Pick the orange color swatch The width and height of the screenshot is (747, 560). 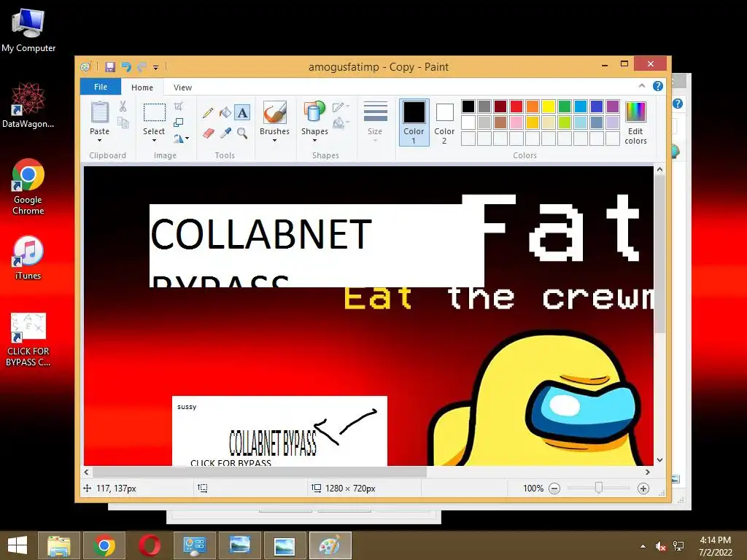point(532,106)
